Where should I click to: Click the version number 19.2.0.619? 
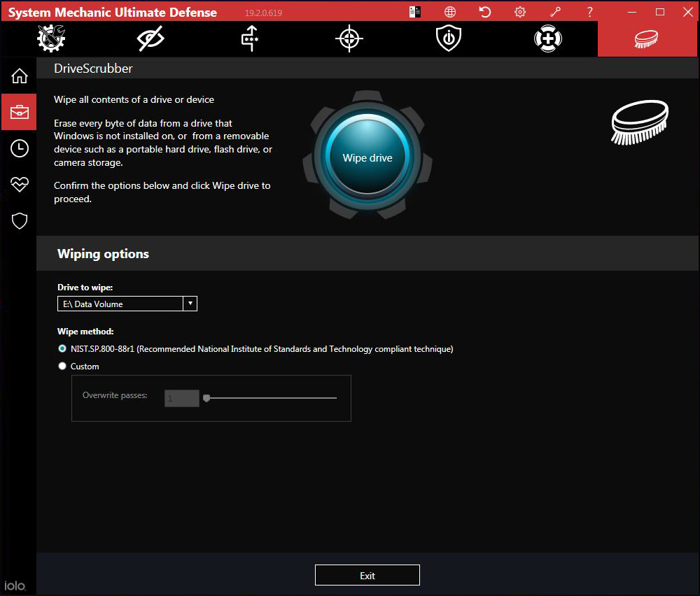(263, 13)
